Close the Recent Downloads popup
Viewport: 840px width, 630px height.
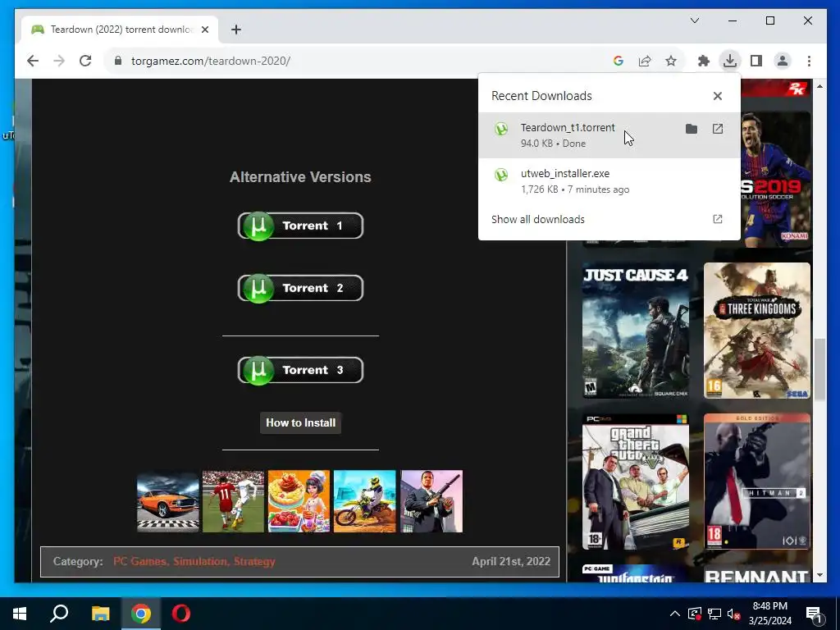(717, 96)
